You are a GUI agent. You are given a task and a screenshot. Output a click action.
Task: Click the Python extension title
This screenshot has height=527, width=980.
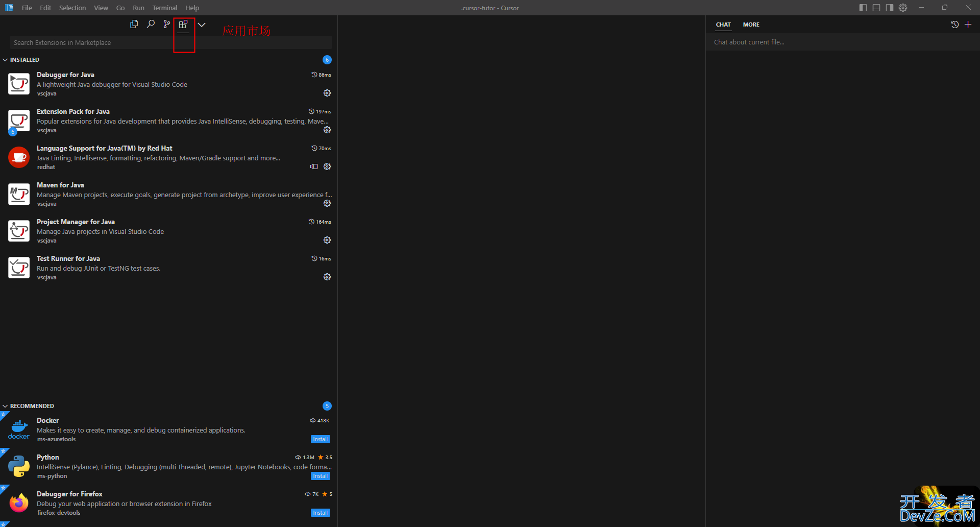47,457
